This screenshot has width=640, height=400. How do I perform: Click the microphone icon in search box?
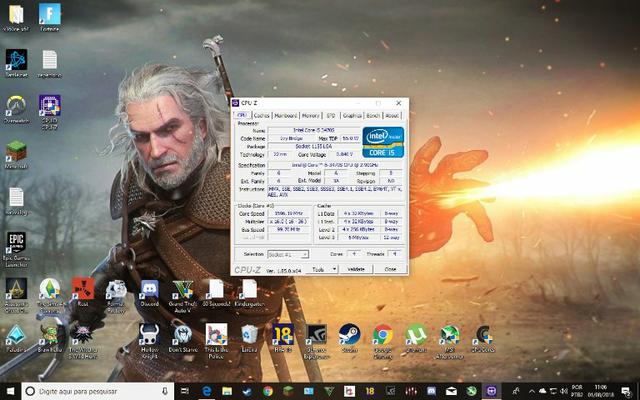pyautogui.click(x=165, y=391)
